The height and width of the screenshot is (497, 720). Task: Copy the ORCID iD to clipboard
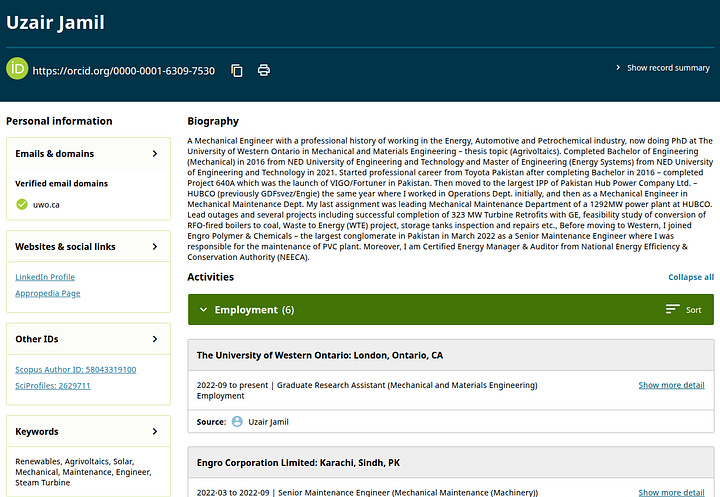(x=237, y=70)
